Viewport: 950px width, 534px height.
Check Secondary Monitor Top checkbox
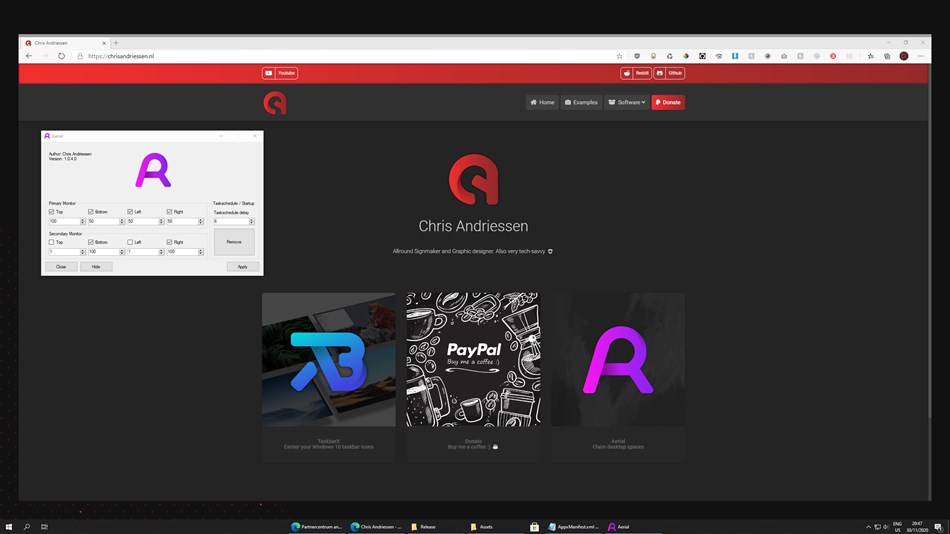[51, 242]
